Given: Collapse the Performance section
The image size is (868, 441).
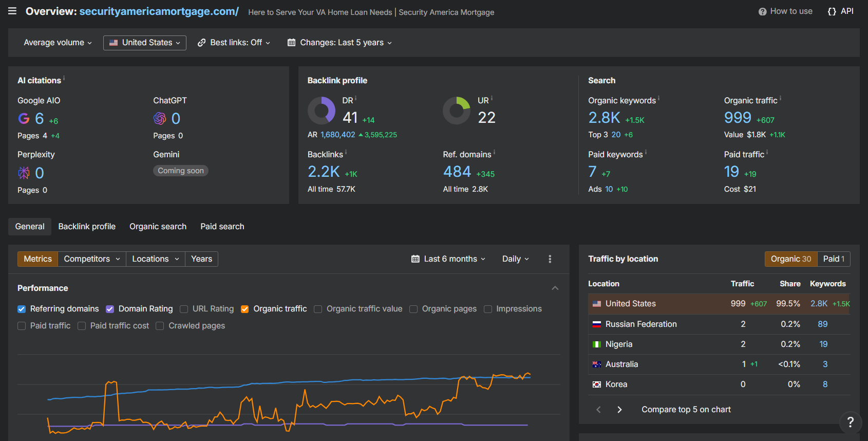Looking at the screenshot, I should pos(555,288).
